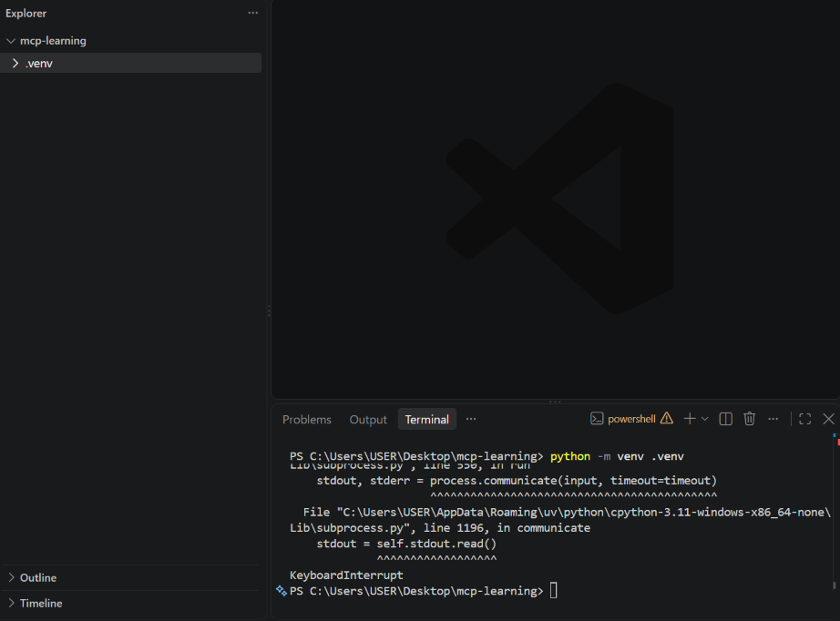Switch to the Problems tab

(x=307, y=419)
